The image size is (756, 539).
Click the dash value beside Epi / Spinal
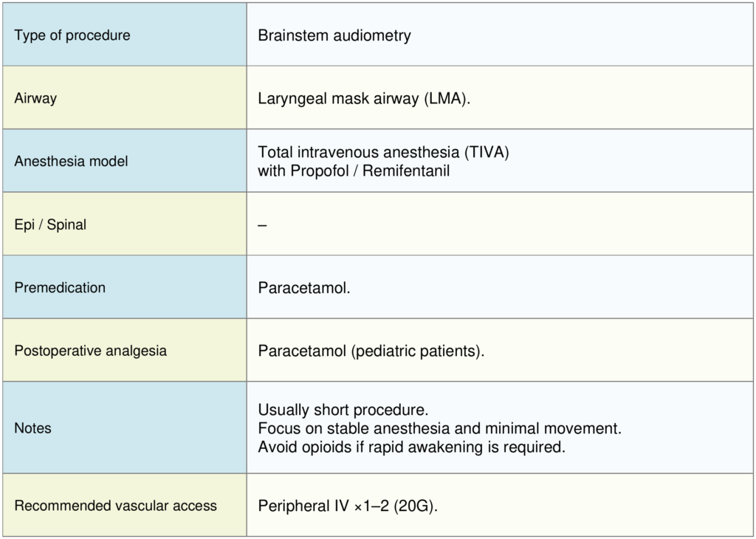tap(262, 224)
